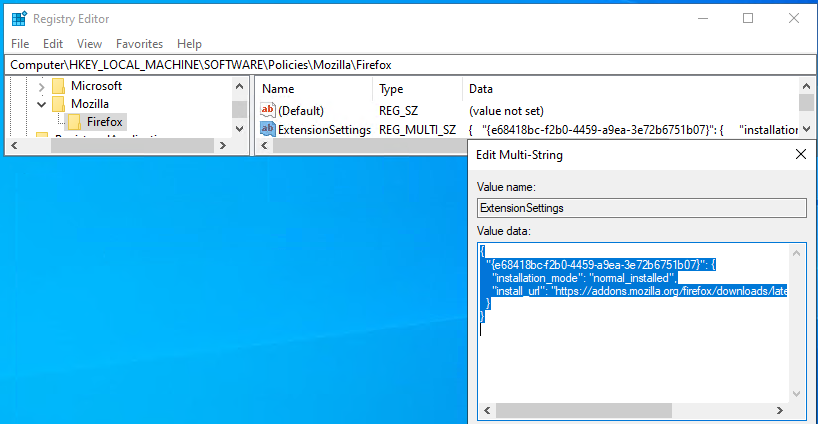
Task: Click the "(value not set)" data cell
Action: pos(506,111)
